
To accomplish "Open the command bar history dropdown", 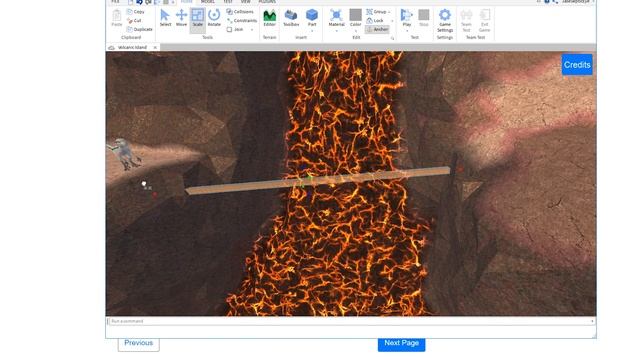I will click(x=592, y=321).
